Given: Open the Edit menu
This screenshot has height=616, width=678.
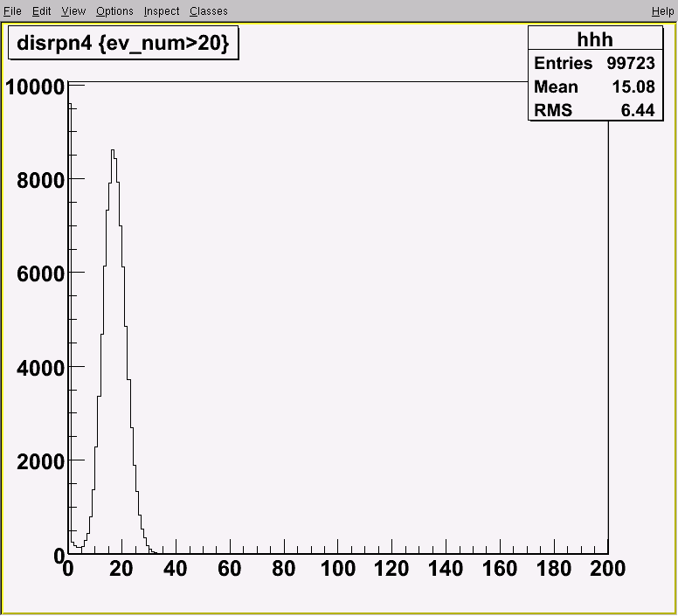Looking at the screenshot, I should pyautogui.click(x=42, y=11).
